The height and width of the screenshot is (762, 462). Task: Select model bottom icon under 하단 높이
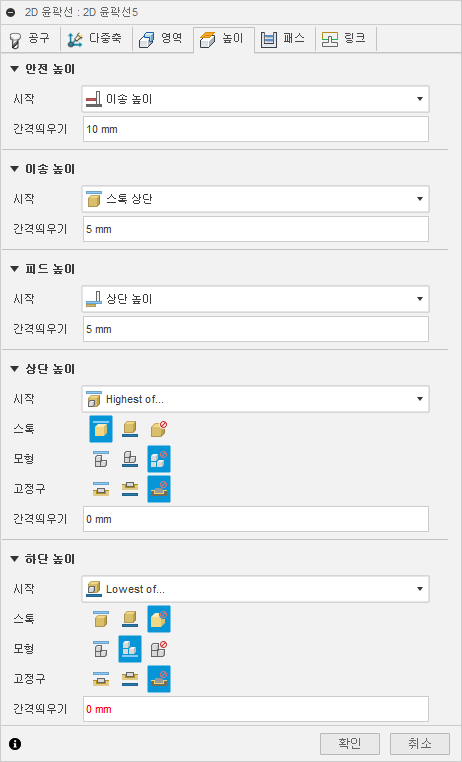pos(130,649)
